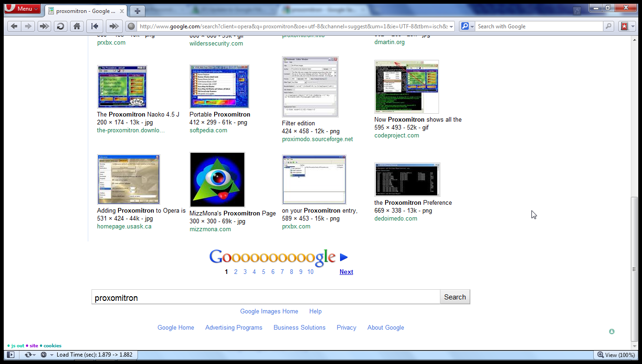The image size is (642, 364).
Task: Open the Opera Menu button
Action: [22, 9]
